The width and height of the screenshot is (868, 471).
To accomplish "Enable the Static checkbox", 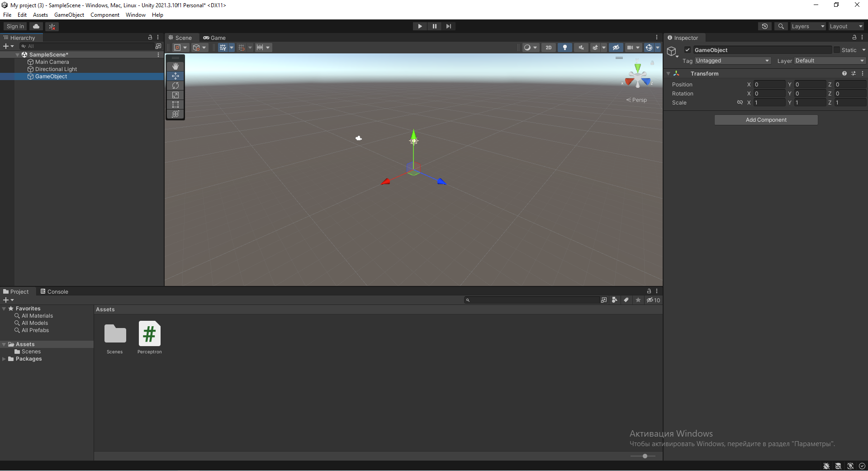I will (x=837, y=50).
